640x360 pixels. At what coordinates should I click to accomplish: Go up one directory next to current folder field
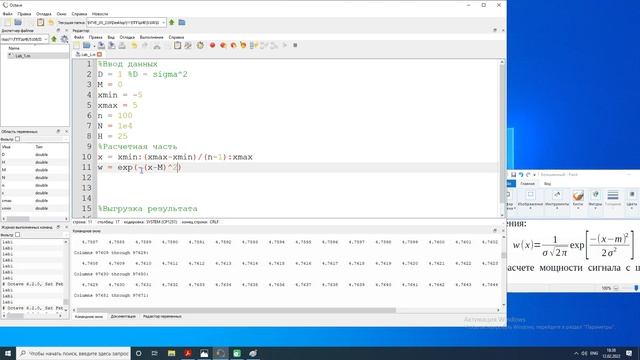coord(172,22)
